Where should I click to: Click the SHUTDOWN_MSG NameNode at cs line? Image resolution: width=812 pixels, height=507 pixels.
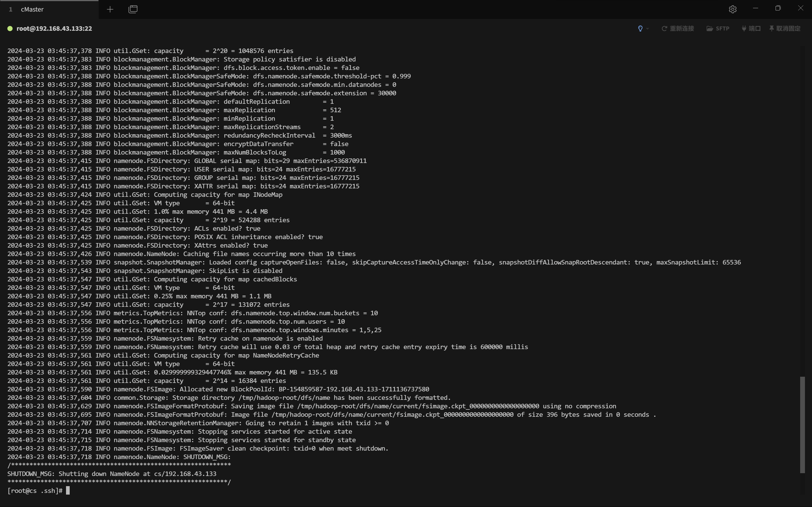pos(112,474)
